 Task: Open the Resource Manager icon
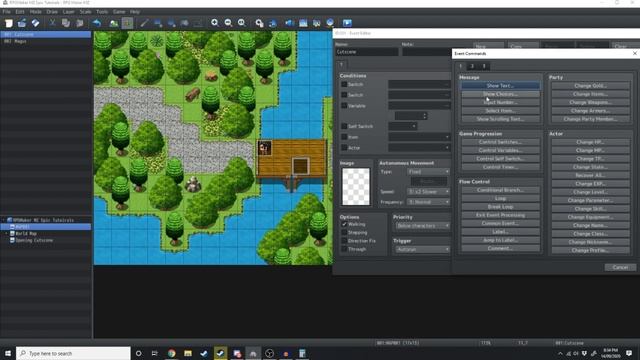pyautogui.click(x=330, y=23)
